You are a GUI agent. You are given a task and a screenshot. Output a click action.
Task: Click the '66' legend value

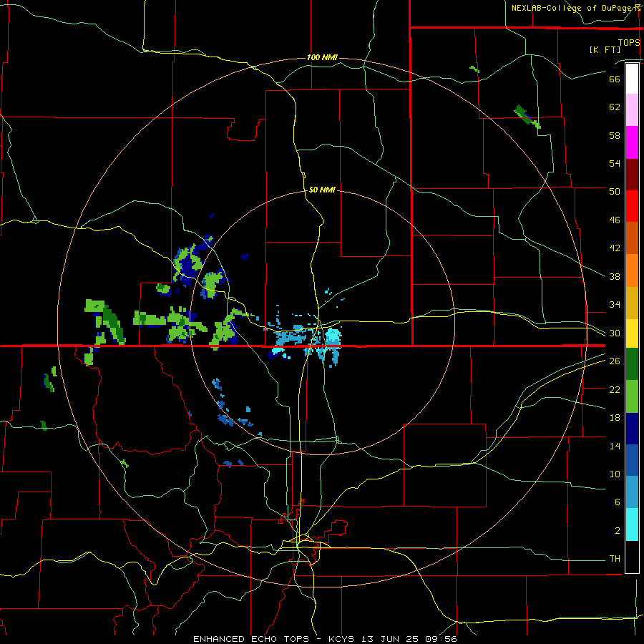pos(615,79)
